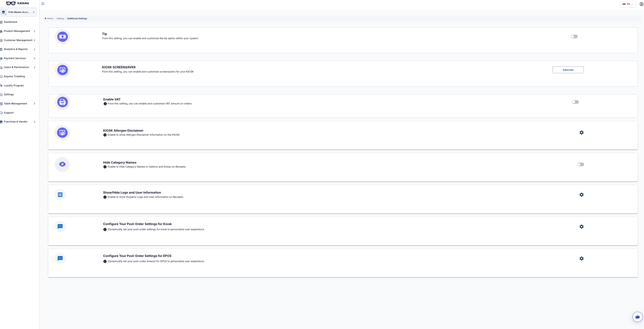The image size is (644, 329).
Task: Open the EN language dropdown
Action: (x=628, y=4)
